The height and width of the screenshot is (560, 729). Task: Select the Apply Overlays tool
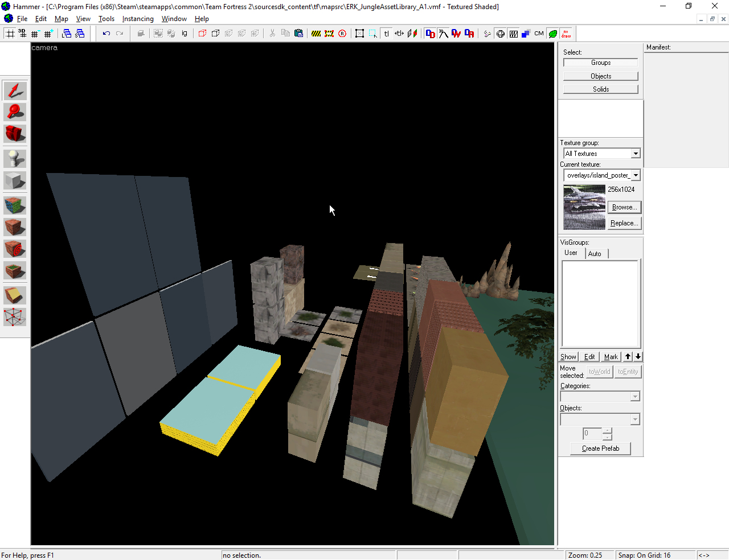pos(15,270)
